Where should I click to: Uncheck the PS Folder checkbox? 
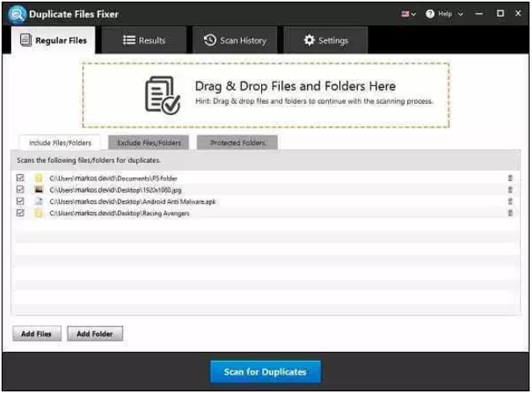(x=20, y=178)
